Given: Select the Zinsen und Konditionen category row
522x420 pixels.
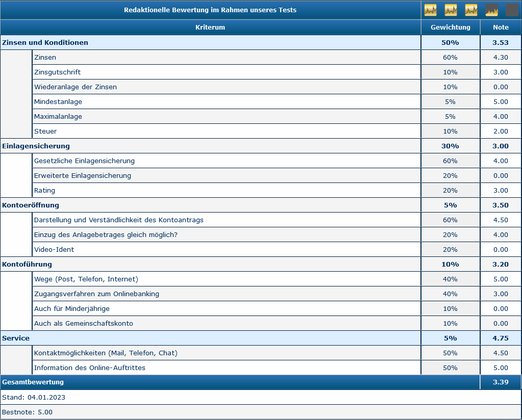Looking at the screenshot, I should point(261,43).
